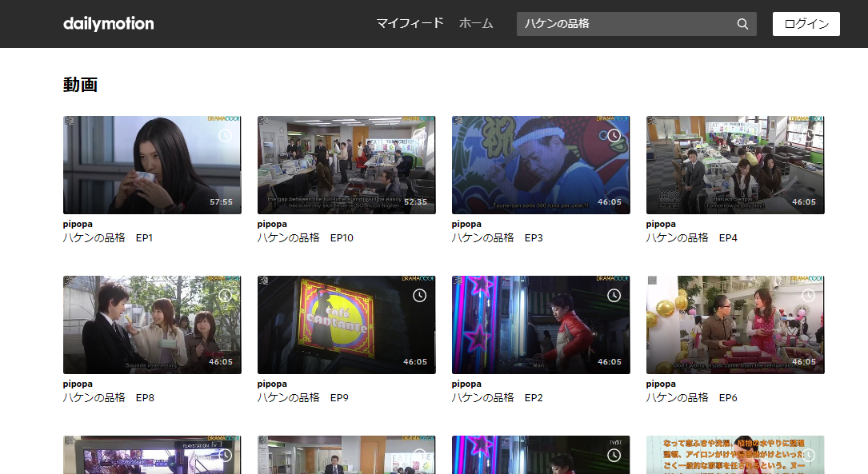Click watch later clock on EP9 thumbnail
The image size is (868, 474).
(420, 296)
